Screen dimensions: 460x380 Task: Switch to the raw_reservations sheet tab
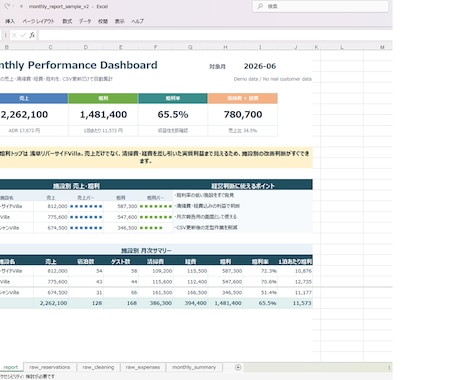point(50,367)
